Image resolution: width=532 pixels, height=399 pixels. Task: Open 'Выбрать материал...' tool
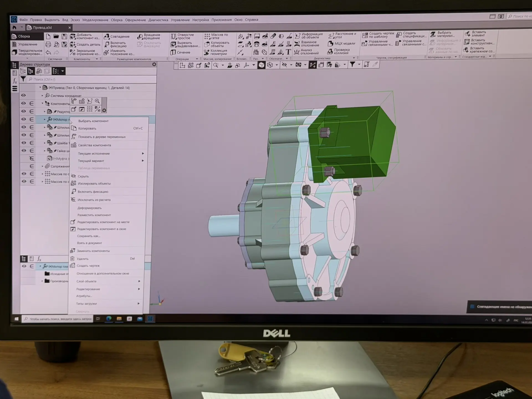point(443,34)
